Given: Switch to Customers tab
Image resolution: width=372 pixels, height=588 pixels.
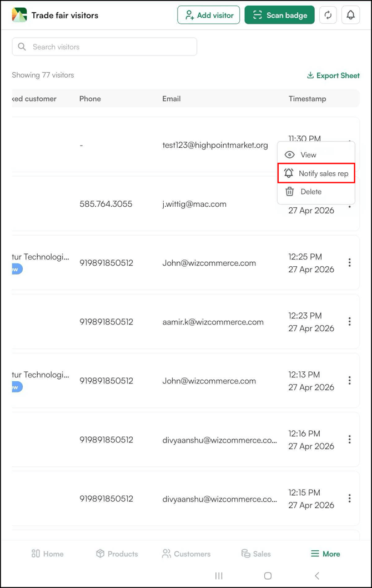Looking at the screenshot, I should click(x=186, y=554).
